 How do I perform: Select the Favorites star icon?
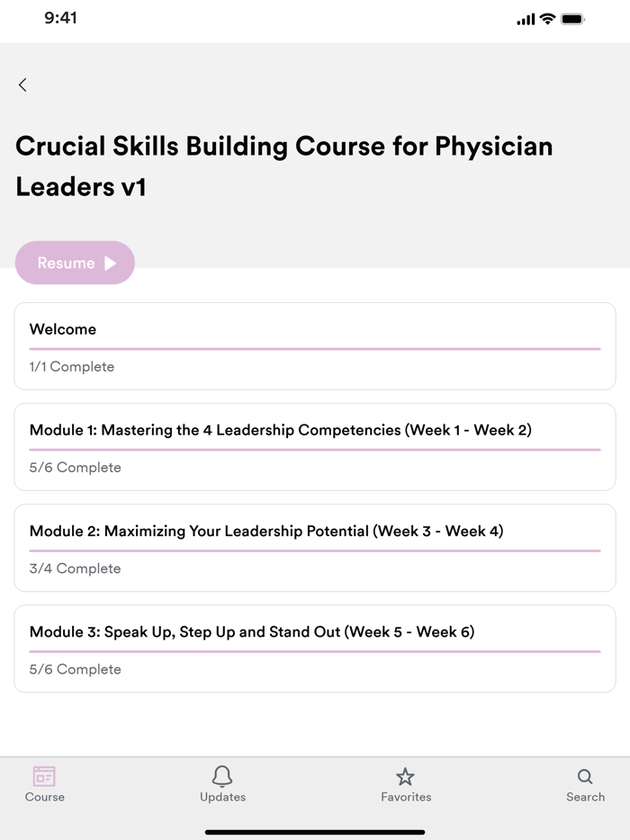(406, 777)
